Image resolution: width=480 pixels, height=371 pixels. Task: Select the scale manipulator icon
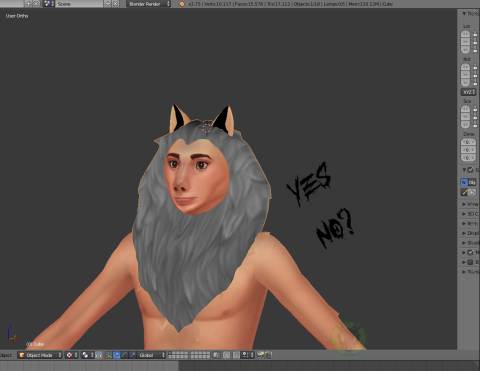[132, 355]
